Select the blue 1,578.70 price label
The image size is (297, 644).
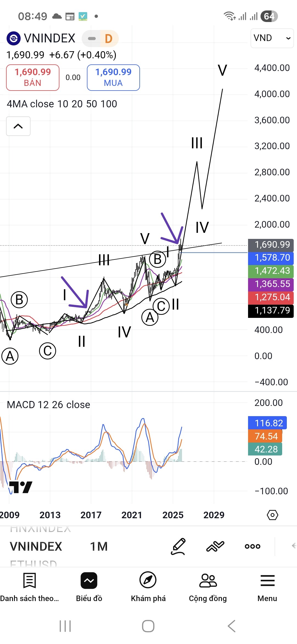271,258
